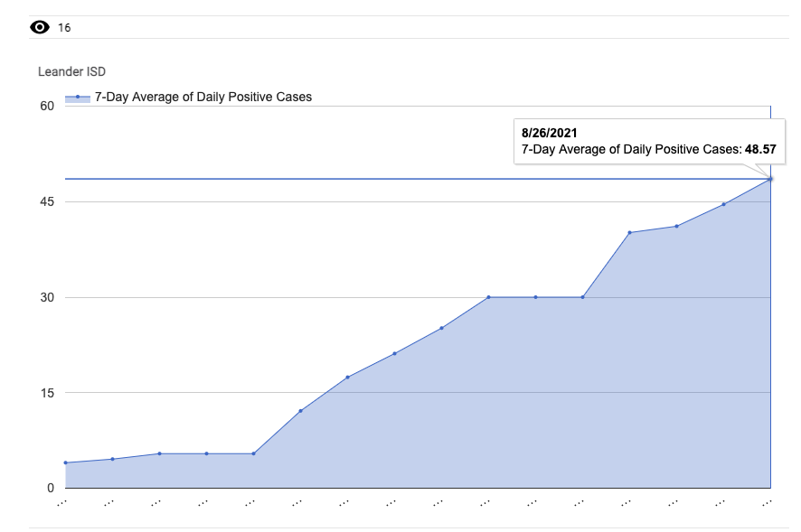Click the last truncated x-axis date label
Viewport: 801px width, 532px height.
pos(767,502)
